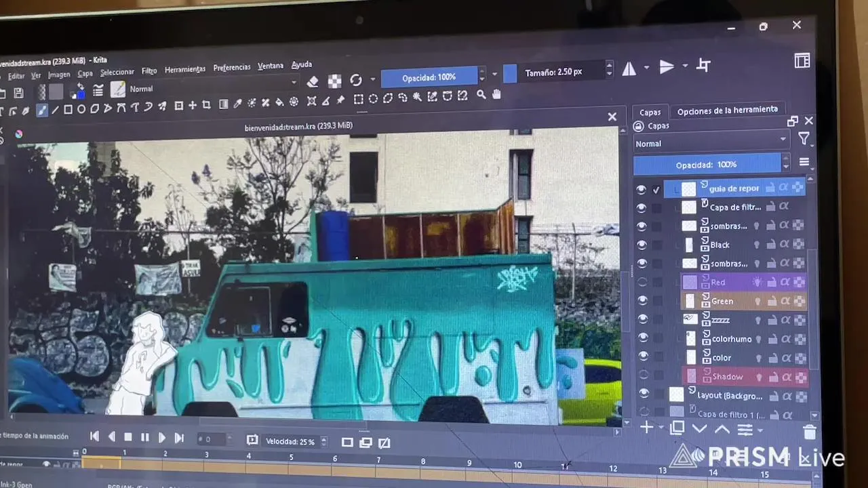
Task: Float the Capas docker panel
Action: [792, 121]
